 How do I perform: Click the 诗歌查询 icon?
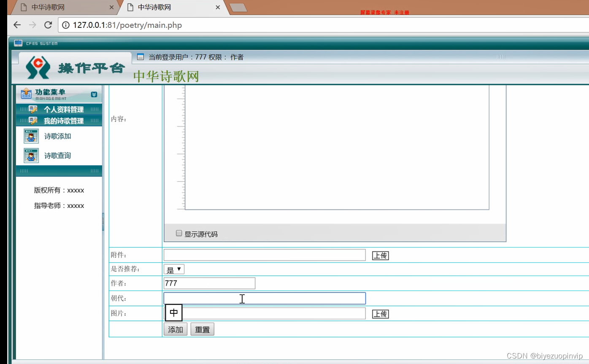(x=31, y=156)
